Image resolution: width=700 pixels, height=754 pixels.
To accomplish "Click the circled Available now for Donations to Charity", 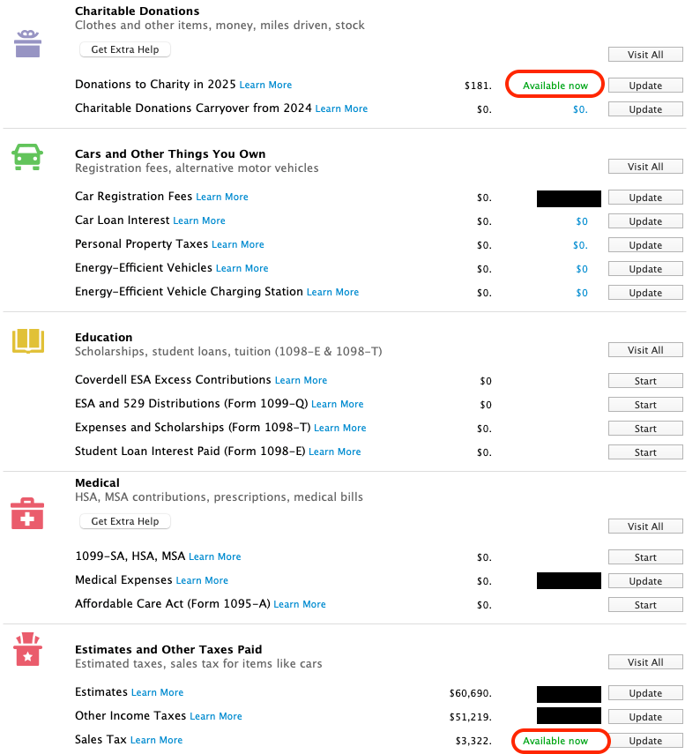I will pyautogui.click(x=555, y=85).
